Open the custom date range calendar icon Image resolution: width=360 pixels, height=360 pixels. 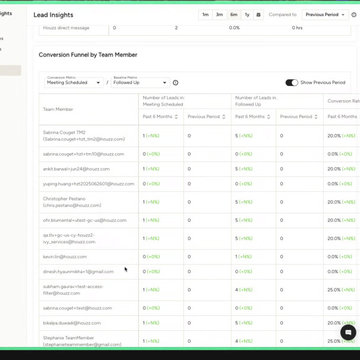coord(258,15)
